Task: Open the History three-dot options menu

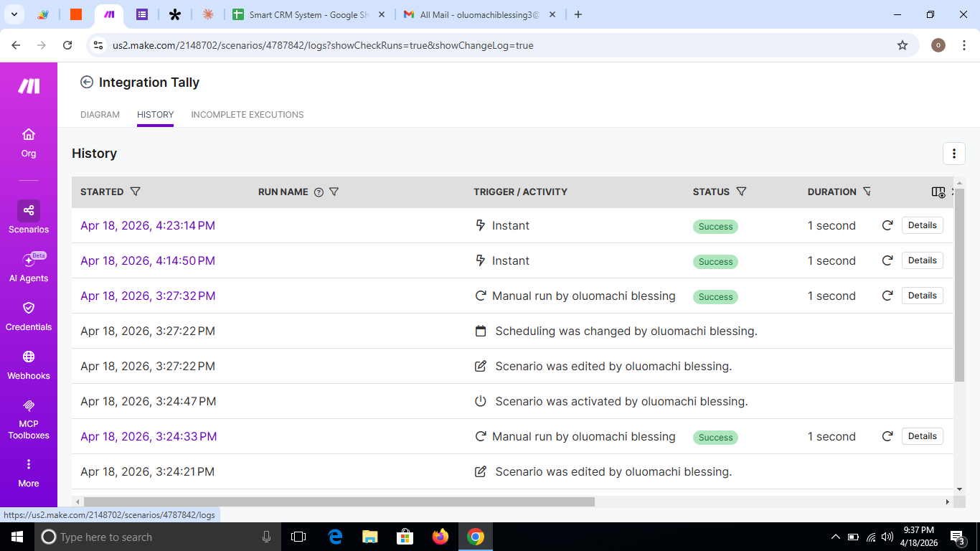Action: coord(953,154)
